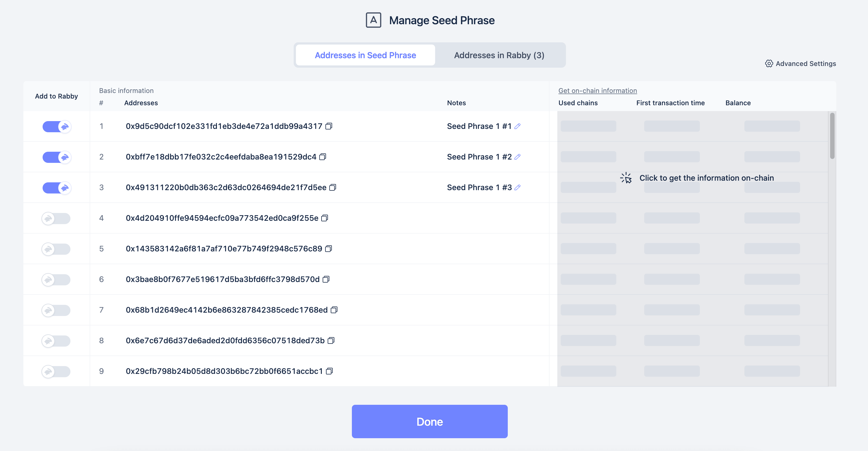Click the seed phrase 'A' icon in title
This screenshot has width=868, height=451.
(373, 20)
